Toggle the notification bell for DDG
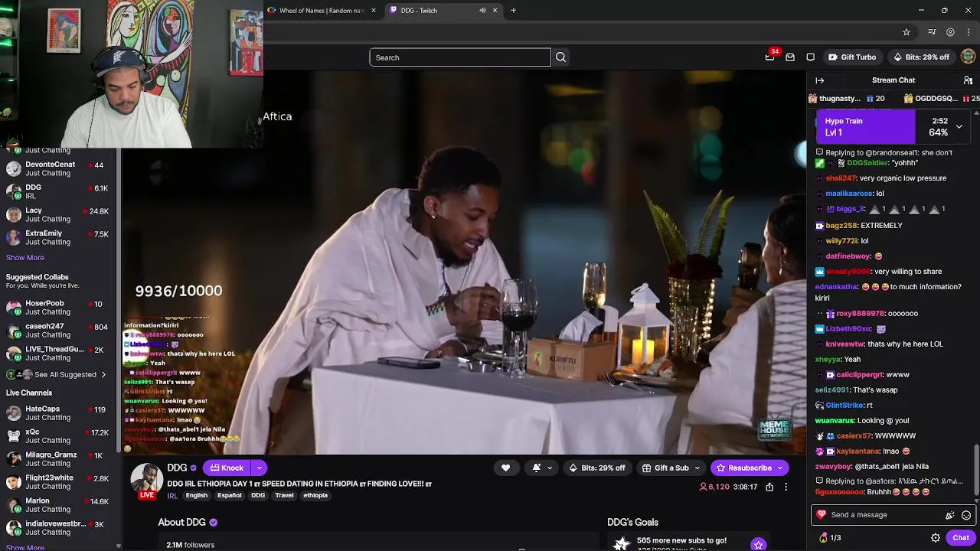980x551 pixels. (537, 468)
